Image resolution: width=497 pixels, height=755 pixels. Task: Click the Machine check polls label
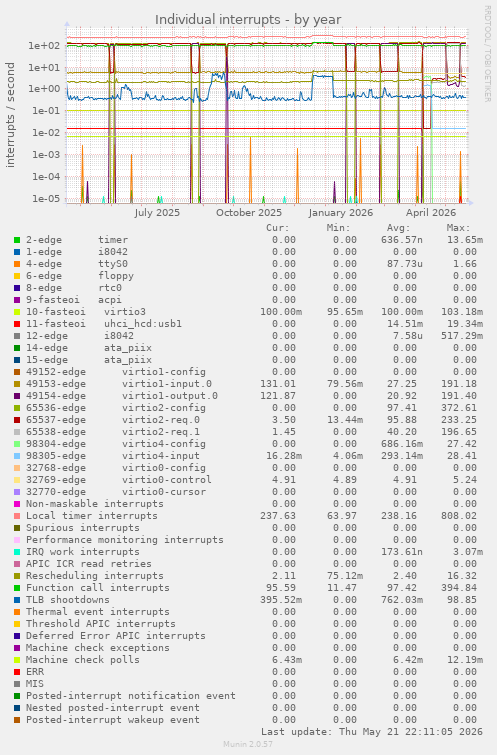tap(83, 660)
